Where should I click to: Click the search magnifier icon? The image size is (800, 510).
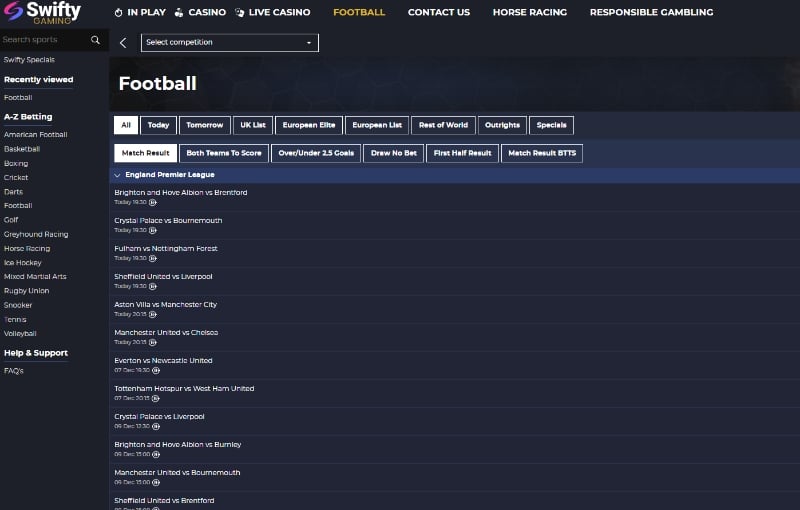[95, 40]
